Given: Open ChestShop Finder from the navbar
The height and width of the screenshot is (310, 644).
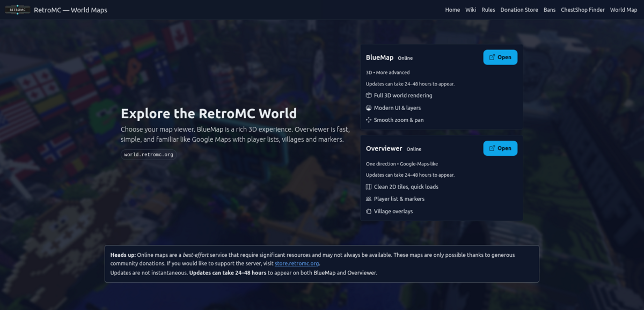Looking at the screenshot, I should (x=583, y=10).
